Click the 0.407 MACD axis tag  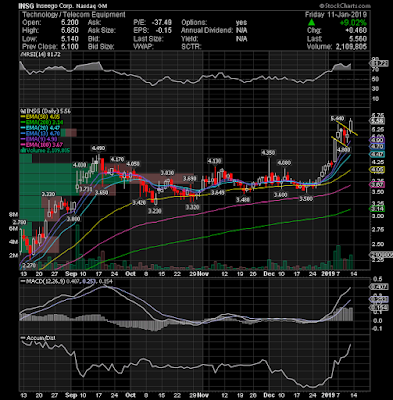point(379,287)
